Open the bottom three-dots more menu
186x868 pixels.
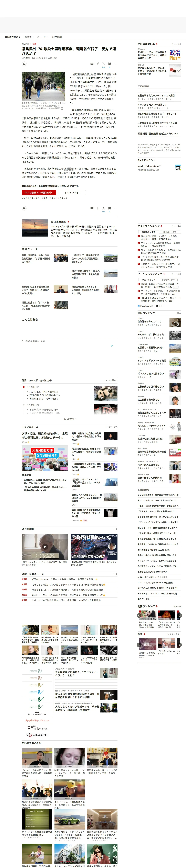click(115, 208)
